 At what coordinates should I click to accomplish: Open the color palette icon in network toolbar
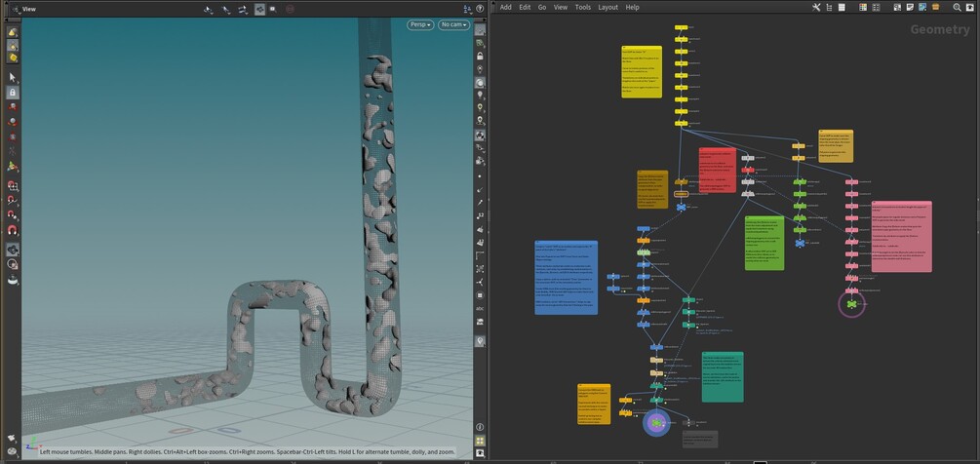[863, 8]
